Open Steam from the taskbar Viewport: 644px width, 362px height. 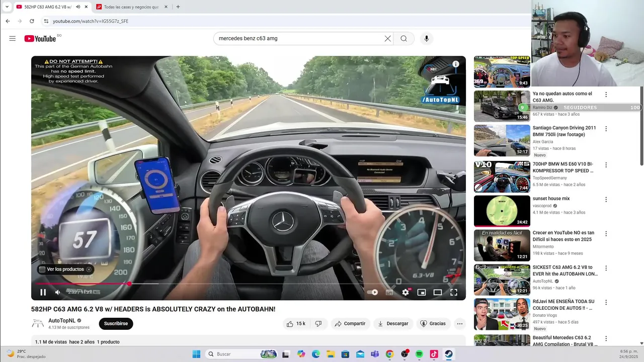coord(448,354)
